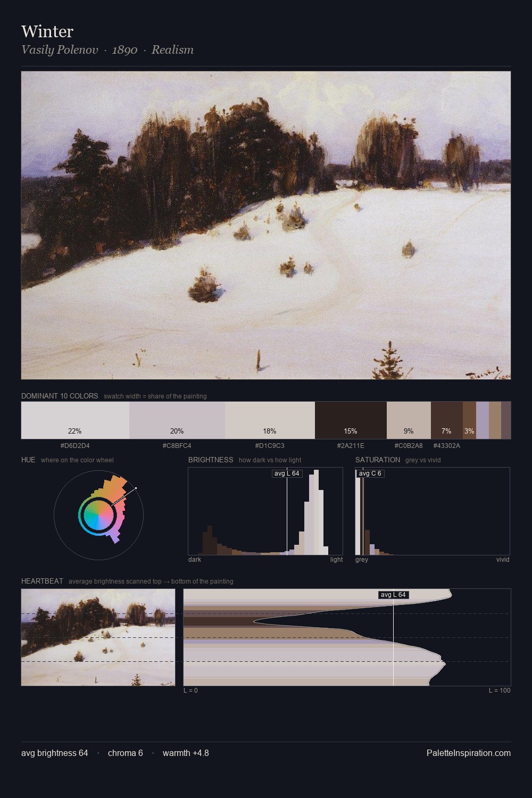
Task: Click the 'vivid' axis label
Action: tap(503, 560)
